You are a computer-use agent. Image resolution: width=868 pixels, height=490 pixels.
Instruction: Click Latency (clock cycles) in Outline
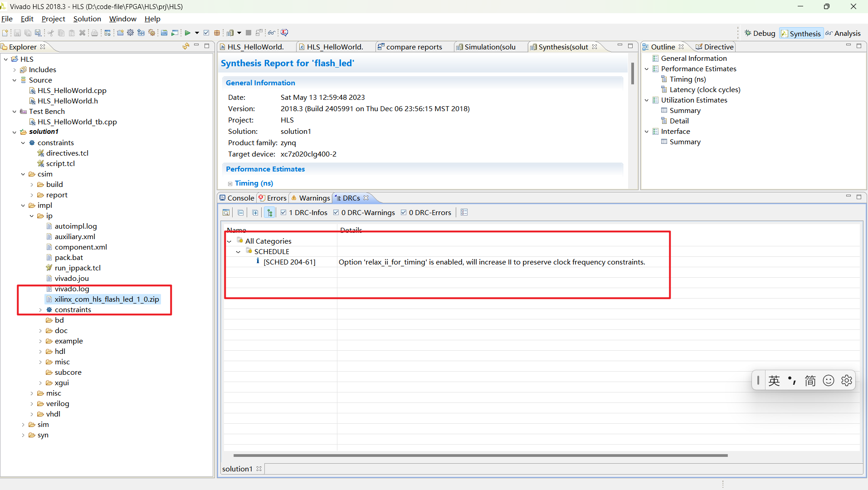coord(705,90)
